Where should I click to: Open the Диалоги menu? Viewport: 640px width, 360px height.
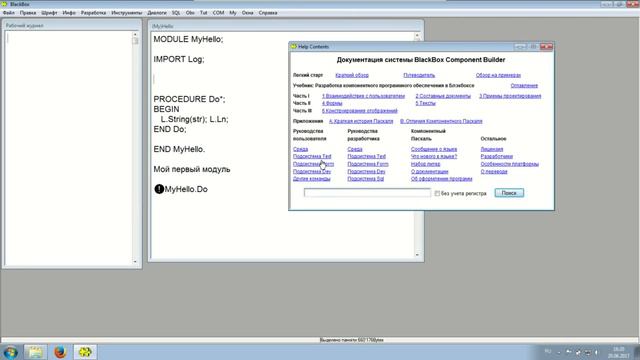point(157,13)
